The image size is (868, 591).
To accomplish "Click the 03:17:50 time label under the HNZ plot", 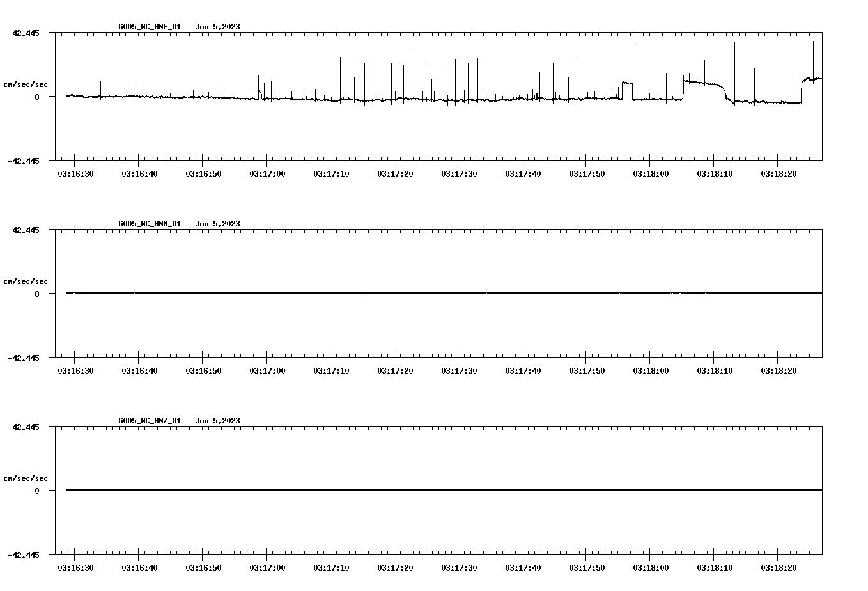I will click(x=587, y=567).
